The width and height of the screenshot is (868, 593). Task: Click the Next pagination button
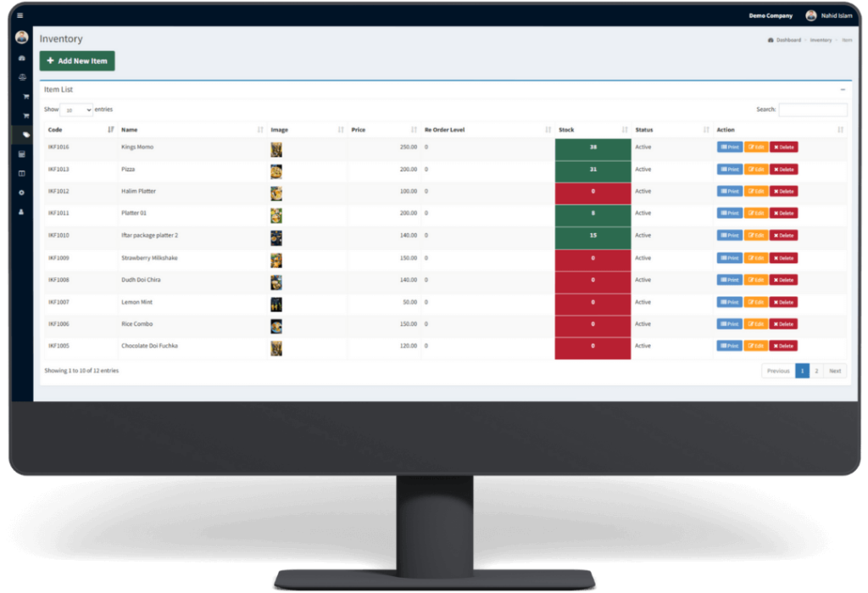[x=835, y=371]
